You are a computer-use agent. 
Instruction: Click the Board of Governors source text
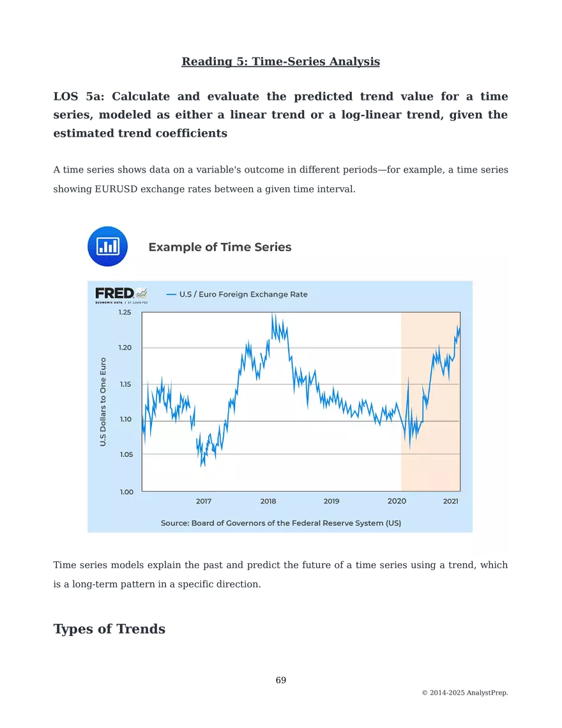click(281, 523)
